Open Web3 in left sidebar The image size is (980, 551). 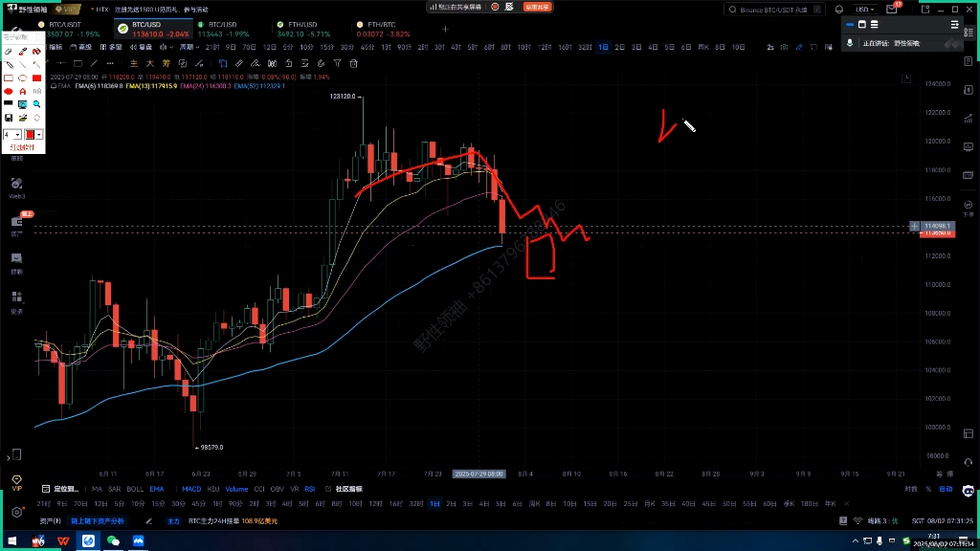tap(17, 187)
